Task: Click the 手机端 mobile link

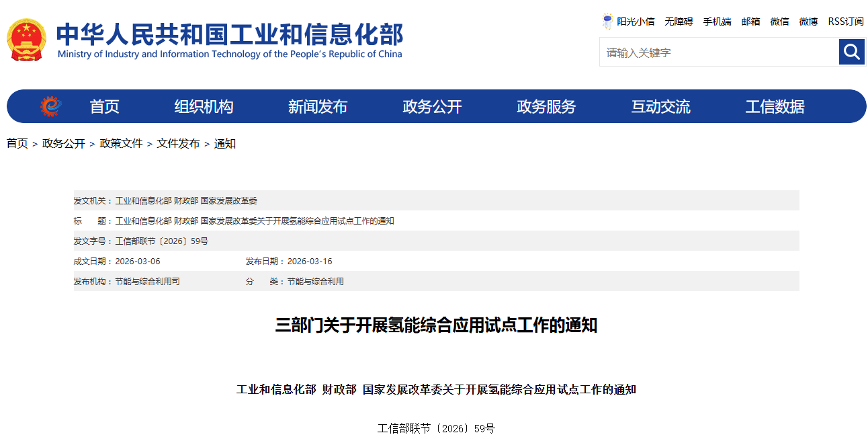Action: pyautogui.click(x=717, y=22)
